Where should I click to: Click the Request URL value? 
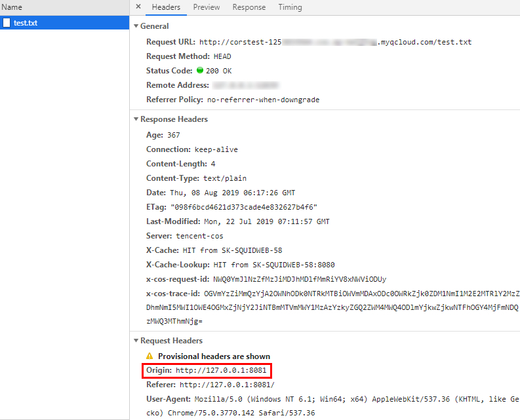tap(335, 42)
